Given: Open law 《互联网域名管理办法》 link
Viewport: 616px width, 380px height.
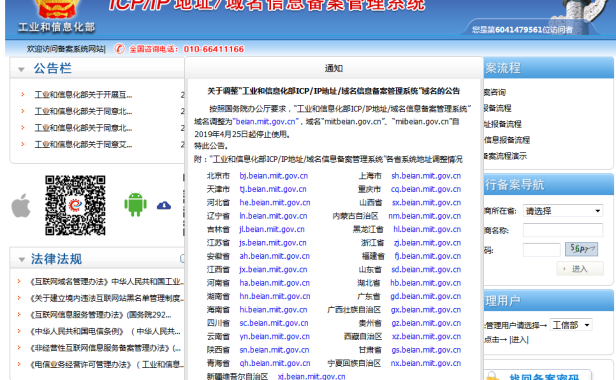Looking at the screenshot, I should click(x=107, y=282).
